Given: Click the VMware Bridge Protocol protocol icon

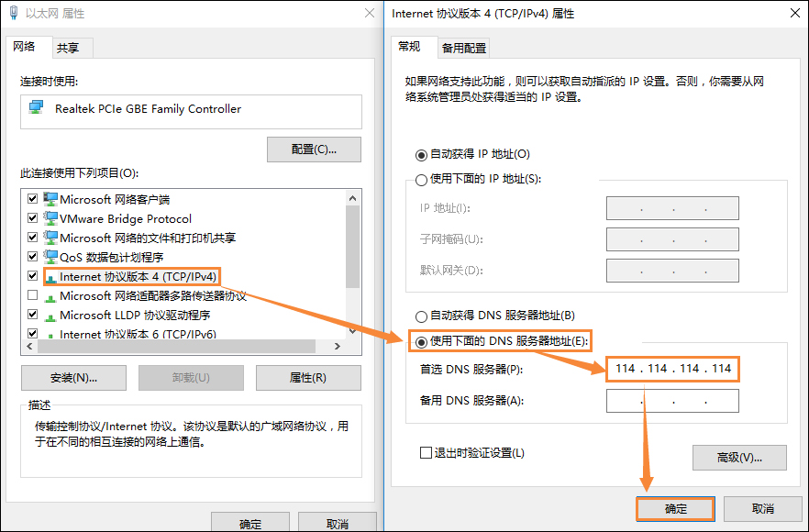Looking at the screenshot, I should click(50, 218).
